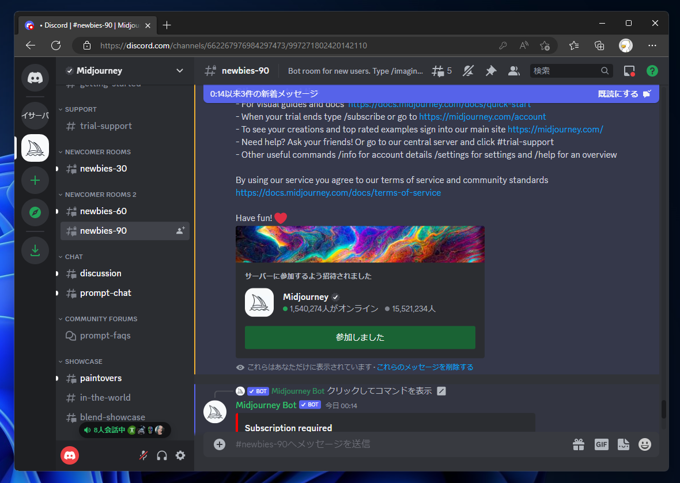Click the voice chat active indicator pill
The image size is (680, 483).
tap(125, 430)
